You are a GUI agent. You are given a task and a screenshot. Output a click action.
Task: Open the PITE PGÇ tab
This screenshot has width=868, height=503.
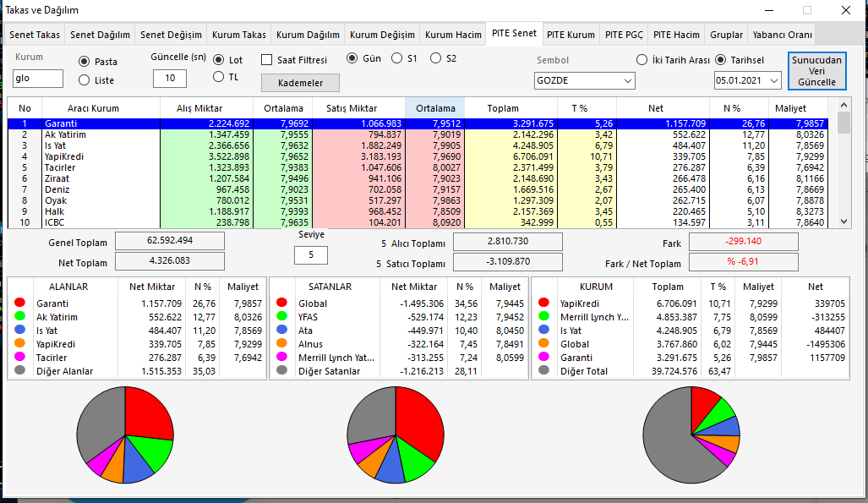(x=624, y=35)
